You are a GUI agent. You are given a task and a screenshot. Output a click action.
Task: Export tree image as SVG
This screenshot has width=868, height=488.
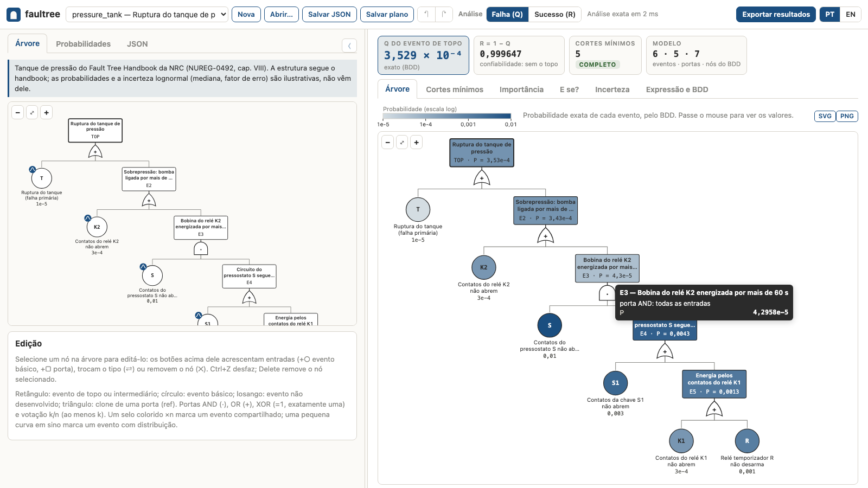click(825, 116)
